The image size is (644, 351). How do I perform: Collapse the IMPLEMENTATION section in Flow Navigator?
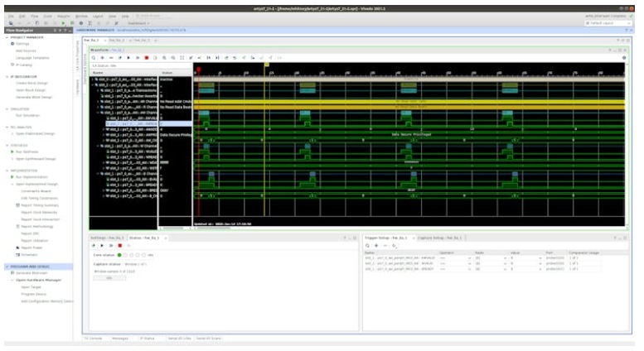[x=7, y=171]
